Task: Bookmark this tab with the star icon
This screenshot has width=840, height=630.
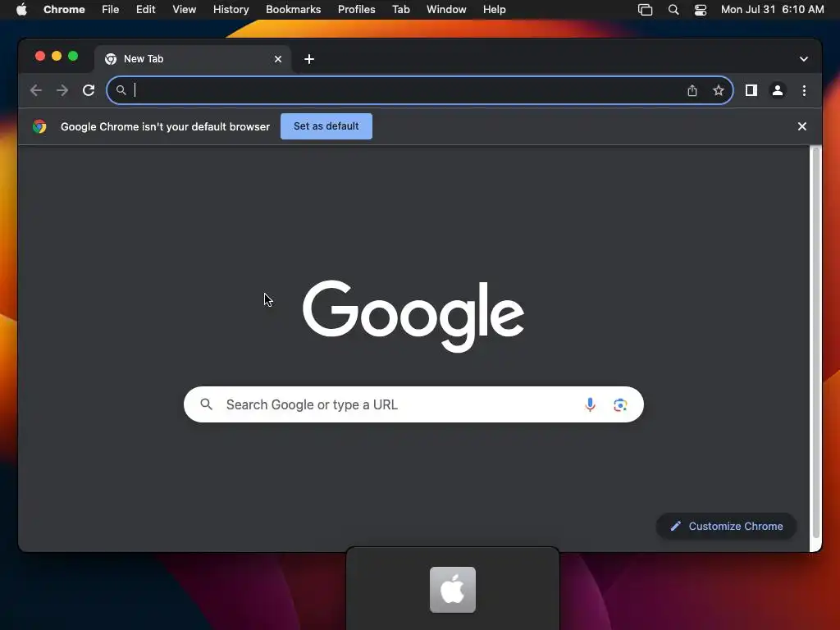Action: click(x=719, y=90)
